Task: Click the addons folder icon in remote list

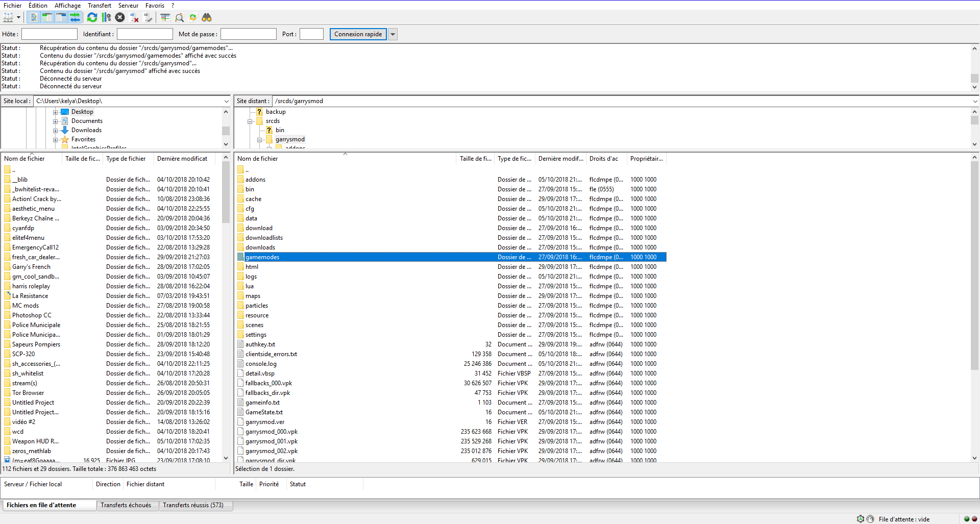Action: coord(240,180)
